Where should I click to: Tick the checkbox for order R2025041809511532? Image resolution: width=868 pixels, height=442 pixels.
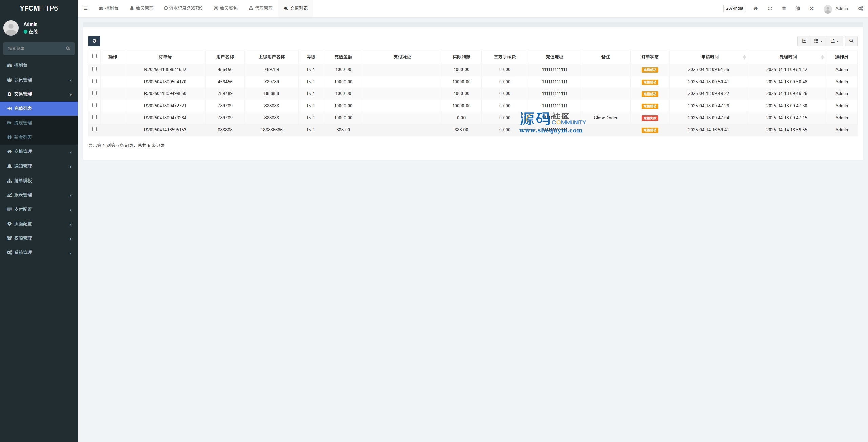pos(94,69)
